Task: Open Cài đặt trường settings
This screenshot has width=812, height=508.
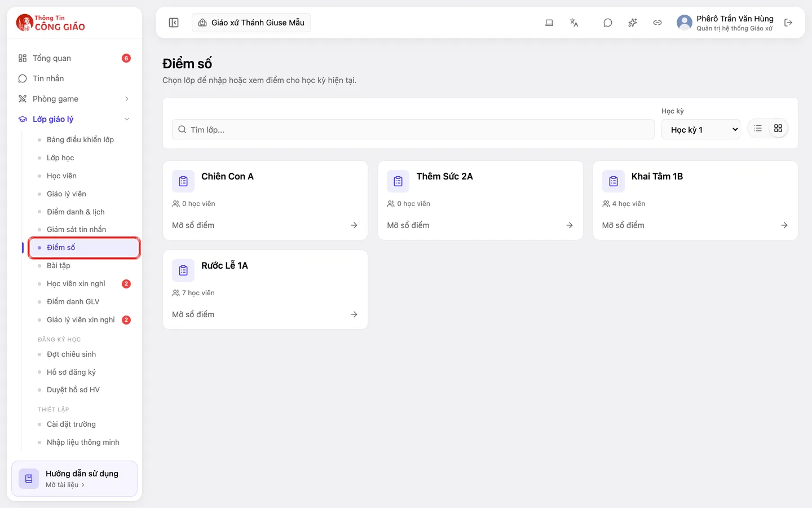Action: [x=85, y=424]
